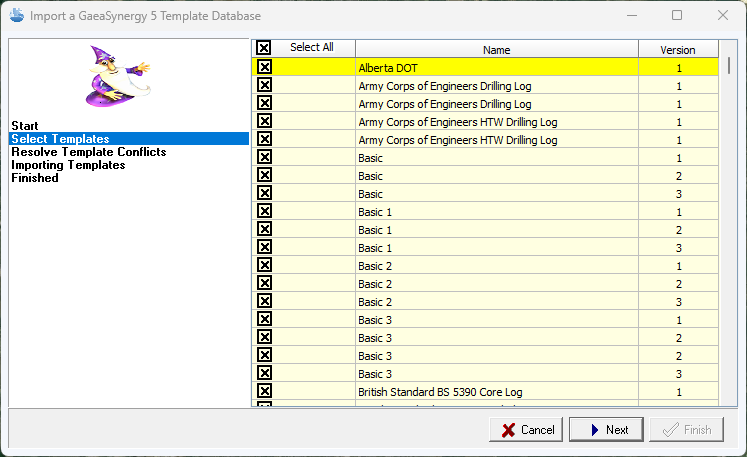Toggle checkbox for Basic version 1 row

click(x=264, y=158)
